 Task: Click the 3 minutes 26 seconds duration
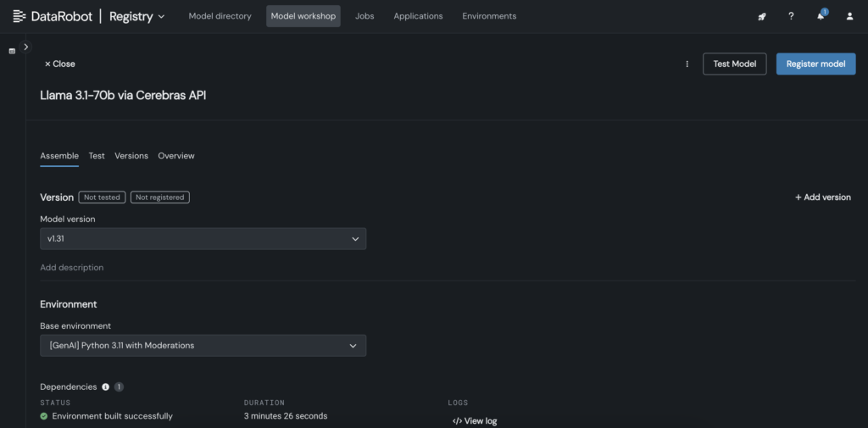pos(286,416)
